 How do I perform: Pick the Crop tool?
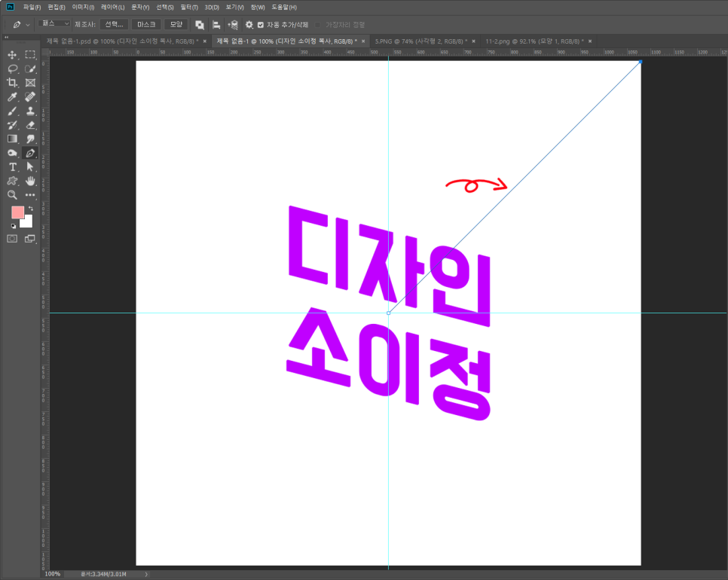click(12, 83)
